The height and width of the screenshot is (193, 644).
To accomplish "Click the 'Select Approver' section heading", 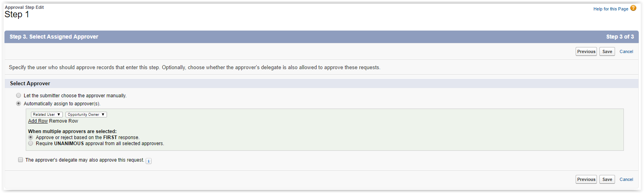I will (30, 84).
